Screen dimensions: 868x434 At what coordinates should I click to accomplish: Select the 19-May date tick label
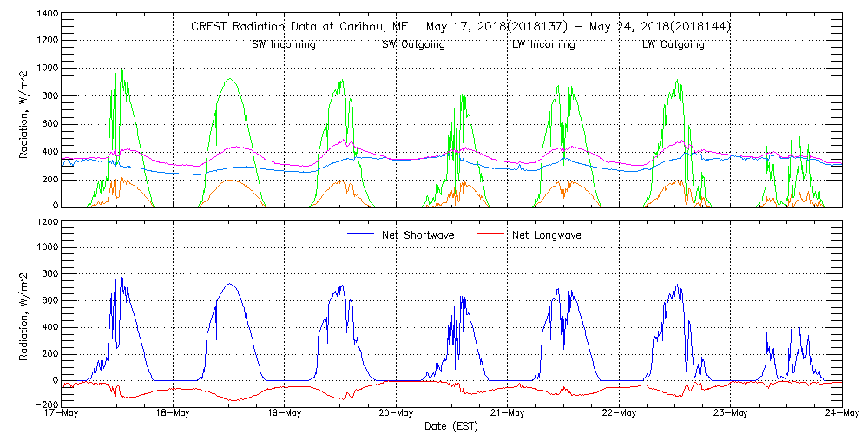coord(285,413)
